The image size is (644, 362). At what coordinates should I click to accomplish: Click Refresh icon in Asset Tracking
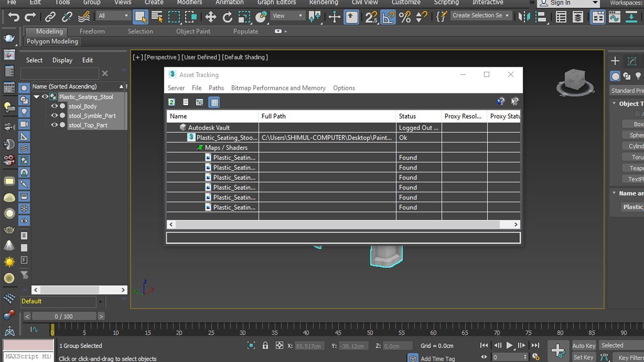(172, 102)
